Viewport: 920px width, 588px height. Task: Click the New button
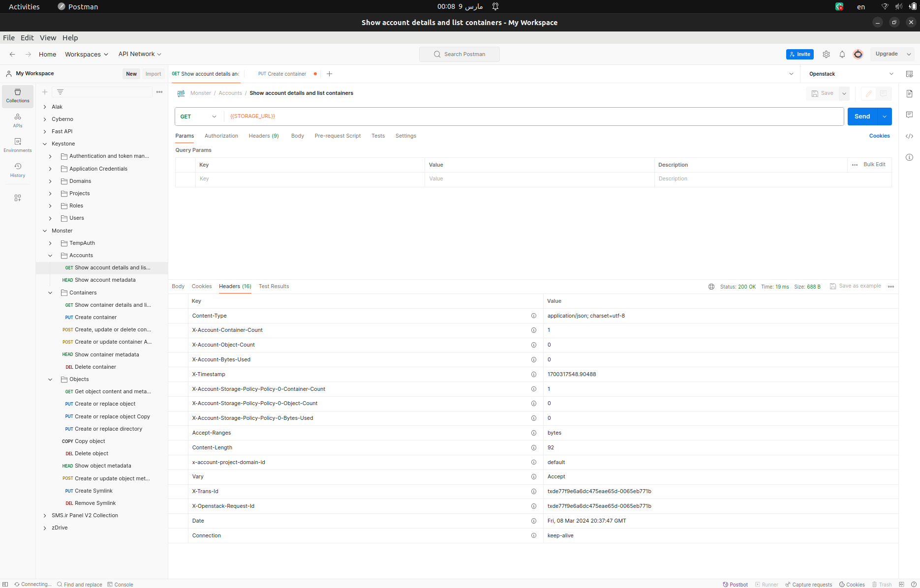131,74
